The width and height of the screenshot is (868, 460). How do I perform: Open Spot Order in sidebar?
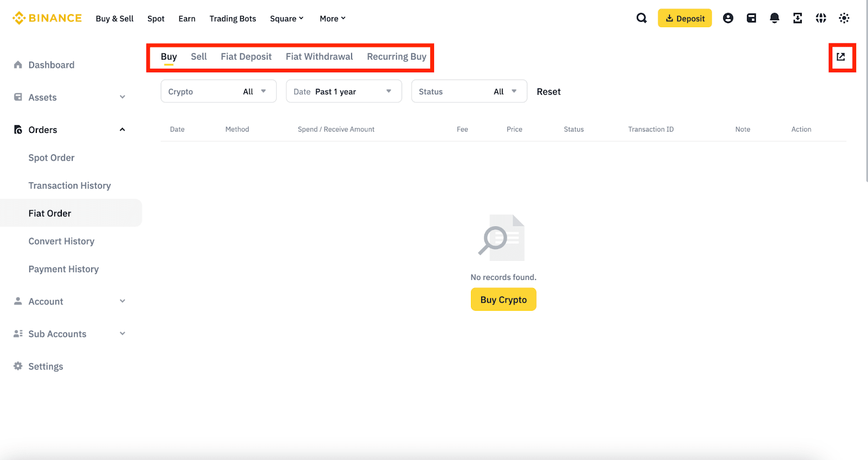pos(52,157)
